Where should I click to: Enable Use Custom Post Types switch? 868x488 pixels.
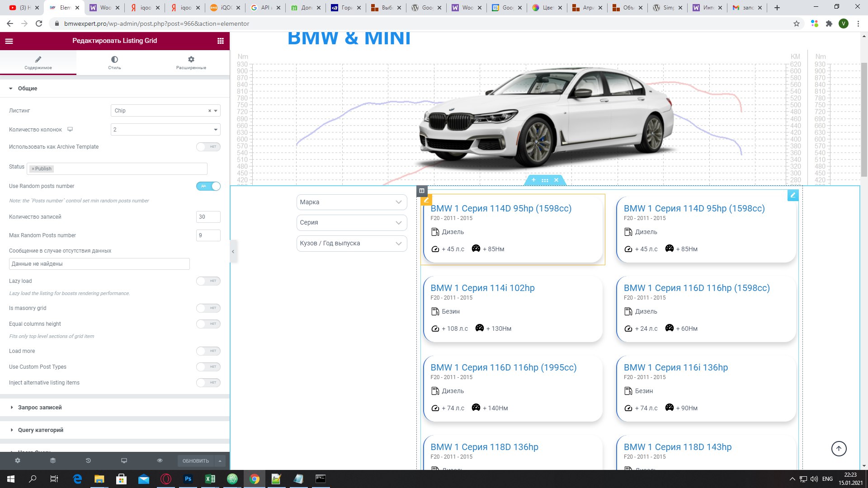click(208, 367)
